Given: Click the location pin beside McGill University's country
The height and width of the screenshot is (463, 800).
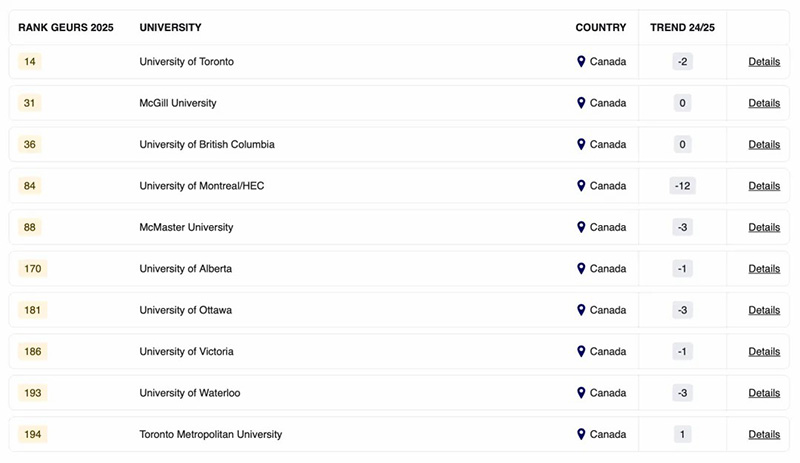Looking at the screenshot, I should 581,103.
